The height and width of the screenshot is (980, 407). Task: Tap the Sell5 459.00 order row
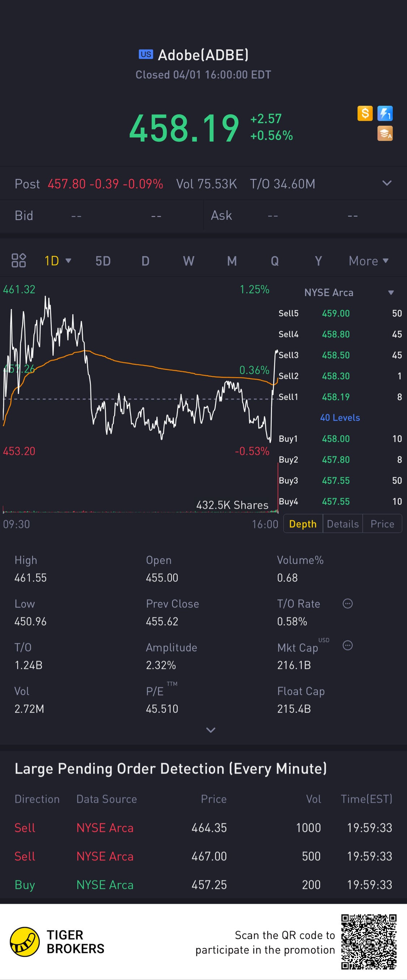click(340, 314)
